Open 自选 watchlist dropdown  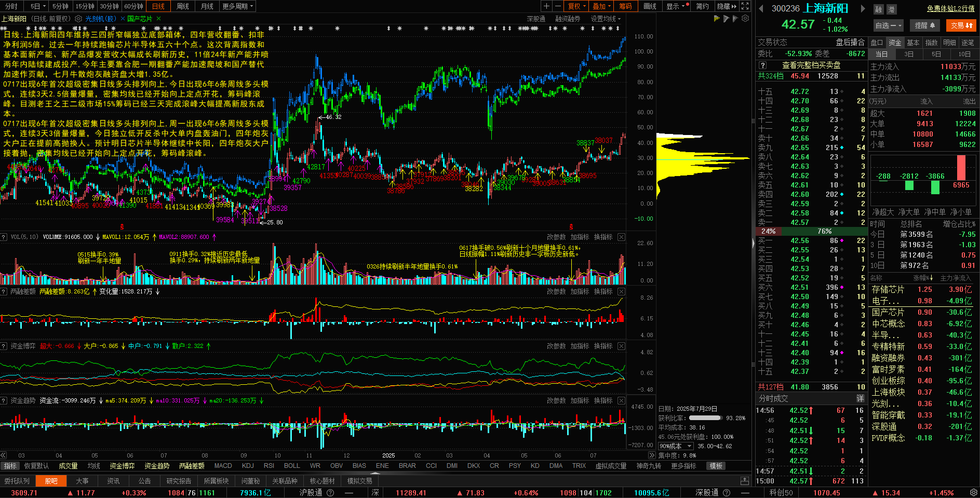click(888, 25)
